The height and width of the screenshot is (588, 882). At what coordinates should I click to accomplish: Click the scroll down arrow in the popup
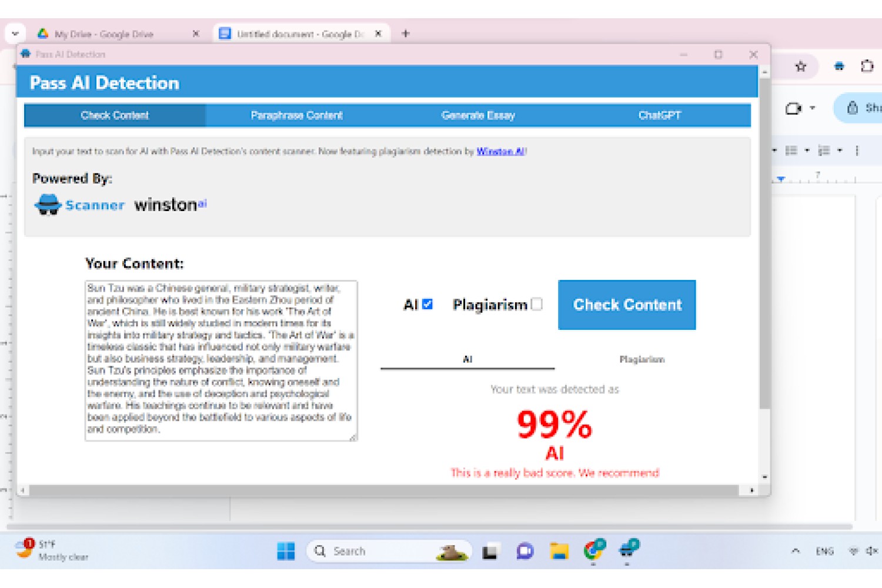pyautogui.click(x=764, y=477)
